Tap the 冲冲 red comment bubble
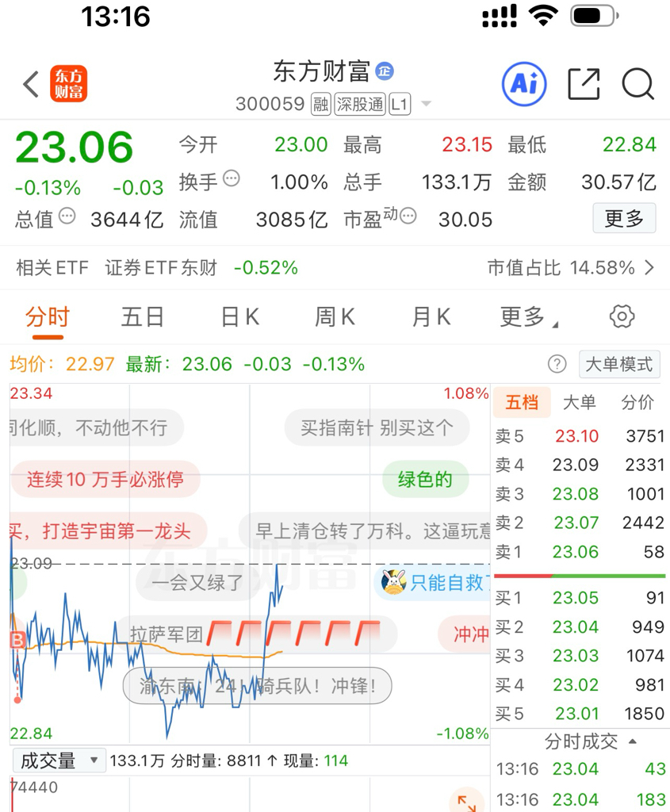The height and width of the screenshot is (812, 670). point(465,634)
